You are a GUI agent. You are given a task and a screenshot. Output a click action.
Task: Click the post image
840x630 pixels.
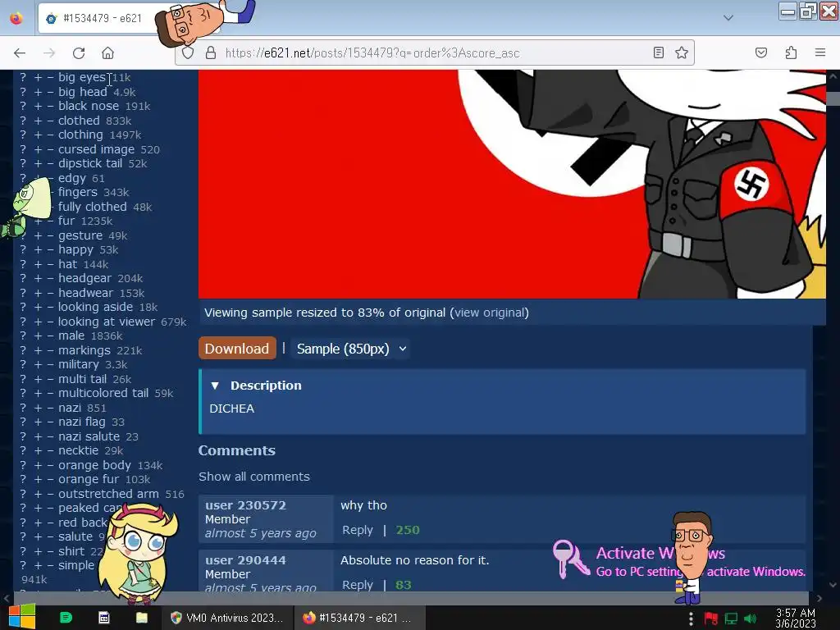coord(512,184)
